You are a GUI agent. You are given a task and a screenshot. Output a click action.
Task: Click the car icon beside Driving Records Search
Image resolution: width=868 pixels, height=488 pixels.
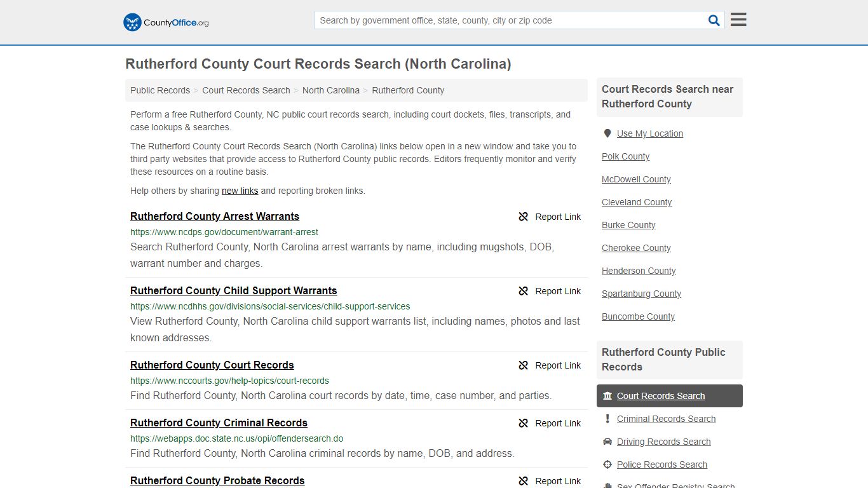coord(607,442)
